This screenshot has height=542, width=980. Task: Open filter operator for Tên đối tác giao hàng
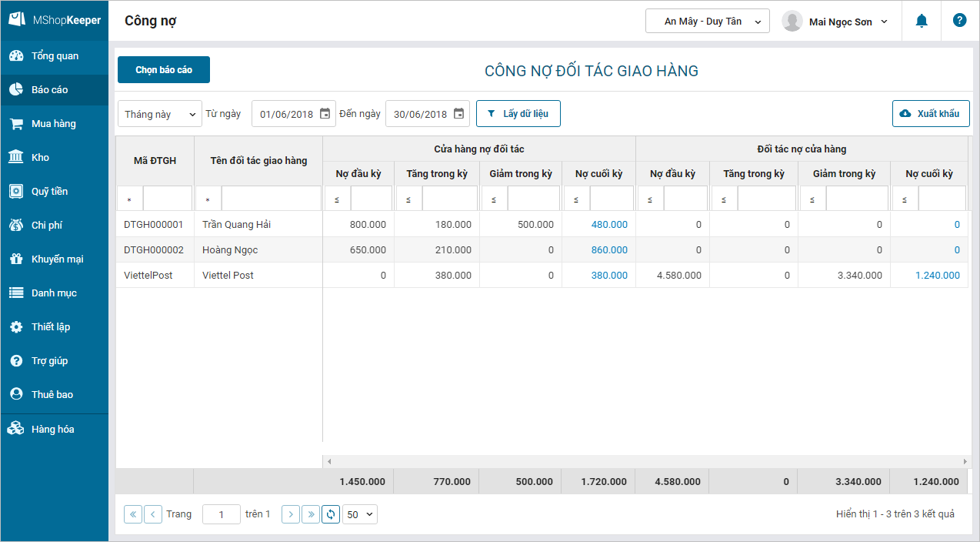click(x=208, y=199)
